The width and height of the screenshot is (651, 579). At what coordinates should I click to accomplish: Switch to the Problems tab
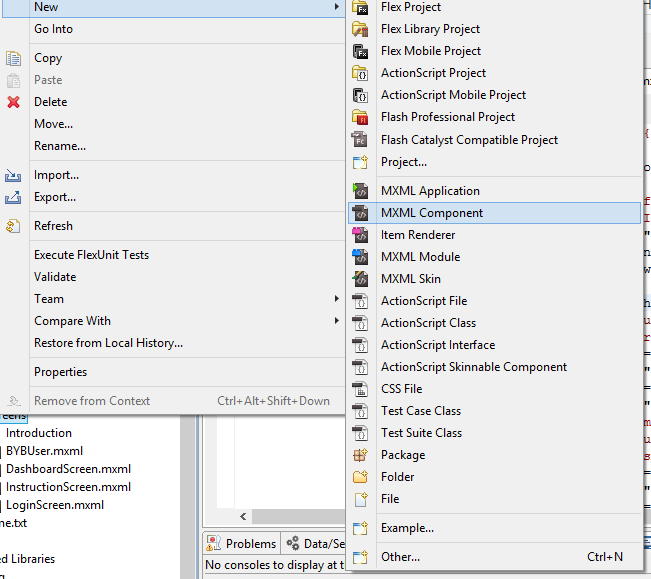242,544
